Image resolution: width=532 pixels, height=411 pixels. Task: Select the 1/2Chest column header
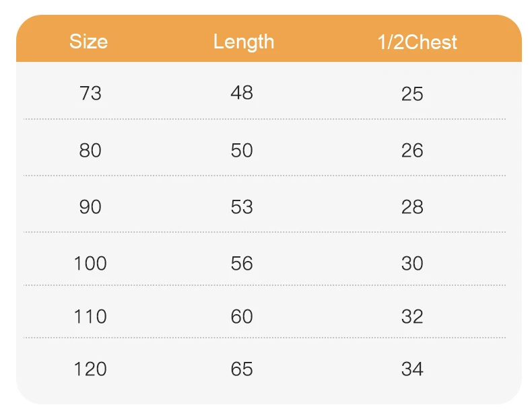(x=417, y=42)
